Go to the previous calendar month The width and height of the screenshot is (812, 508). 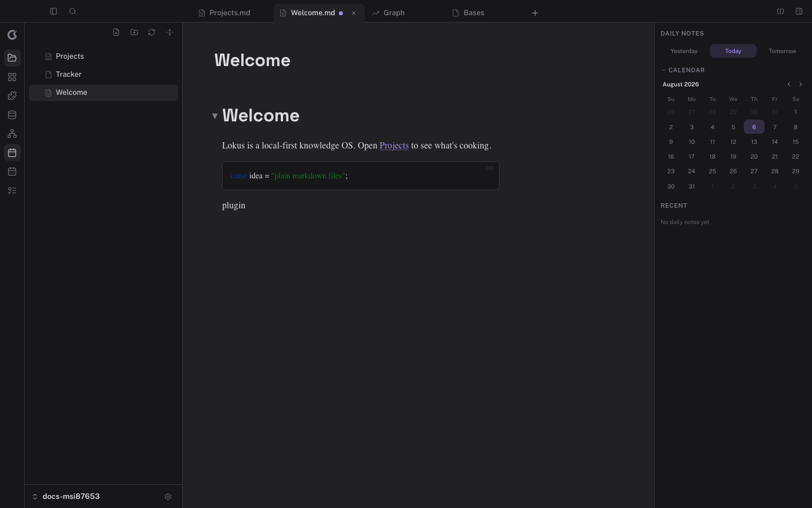click(789, 84)
